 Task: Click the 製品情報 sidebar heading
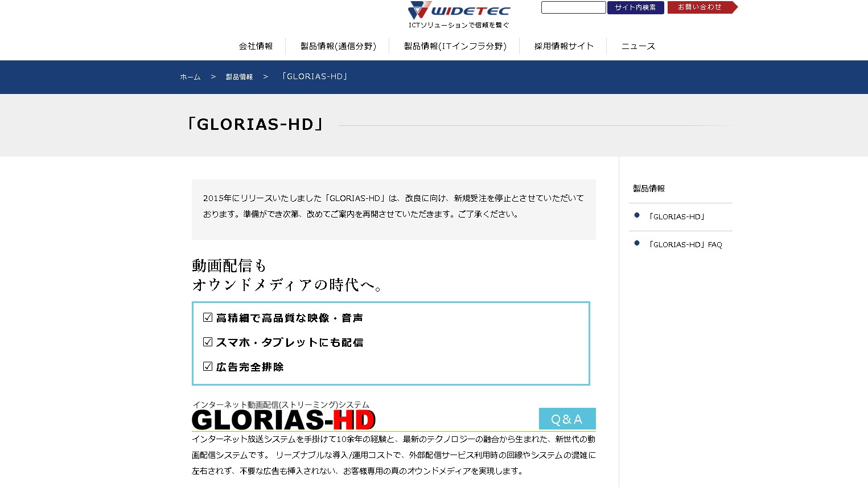(x=649, y=189)
